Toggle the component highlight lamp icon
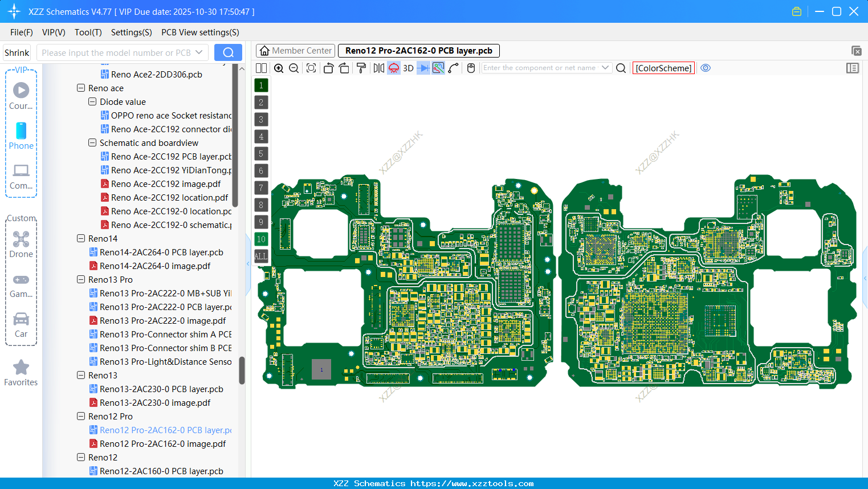This screenshot has height=489, width=868. (393, 68)
